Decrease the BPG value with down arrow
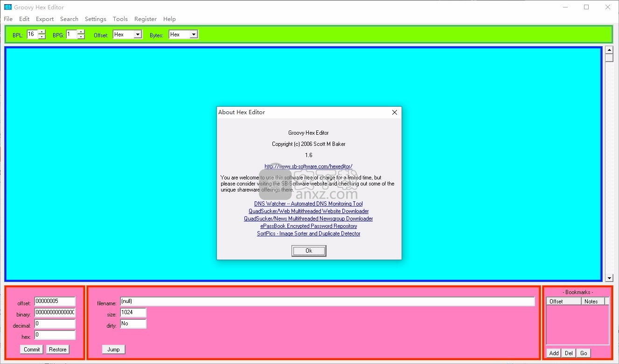Screen dimensions: 619x364 tap(81, 37)
